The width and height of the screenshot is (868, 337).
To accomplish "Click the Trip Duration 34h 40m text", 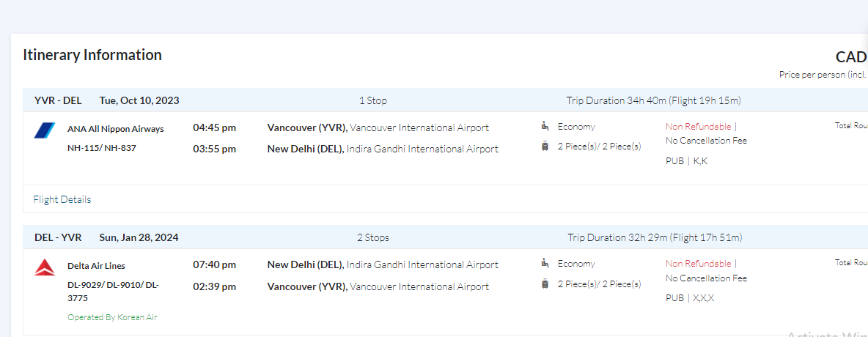I will [x=653, y=100].
